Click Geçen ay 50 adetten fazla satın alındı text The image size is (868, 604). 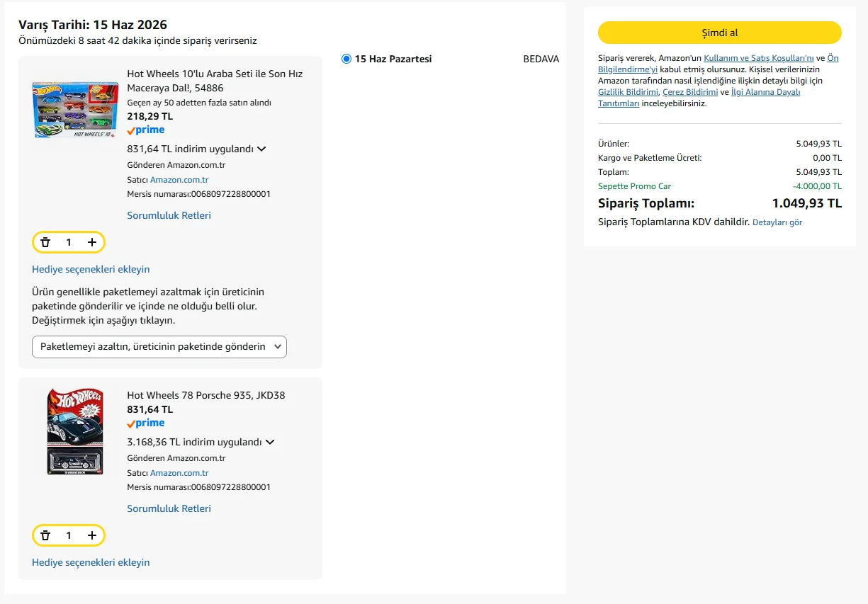coord(199,103)
